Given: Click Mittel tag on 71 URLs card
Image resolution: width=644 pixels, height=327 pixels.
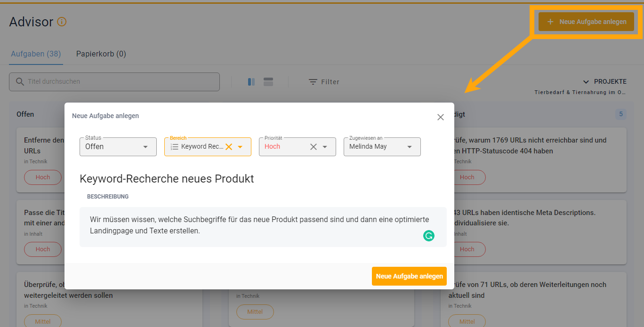Looking at the screenshot, I should coord(467,321).
